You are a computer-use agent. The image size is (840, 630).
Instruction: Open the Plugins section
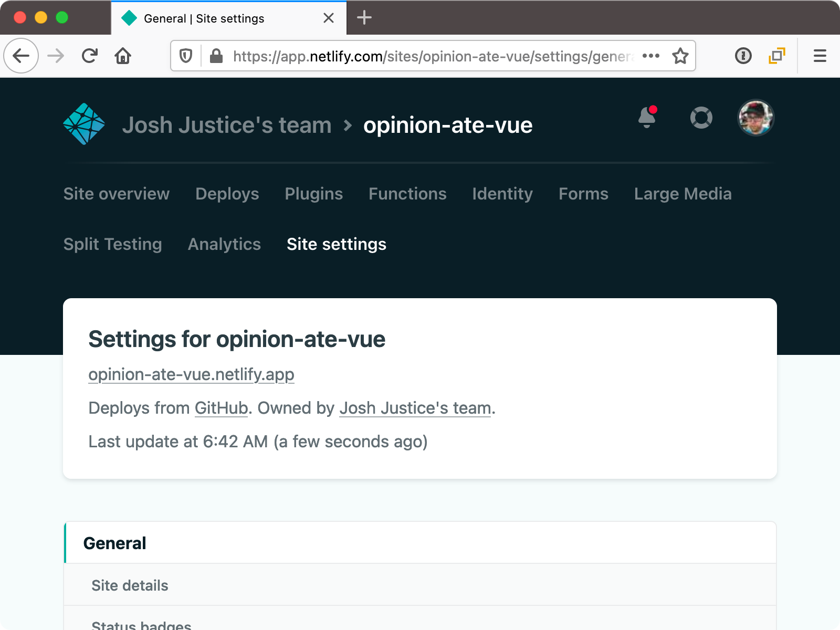coord(314,194)
